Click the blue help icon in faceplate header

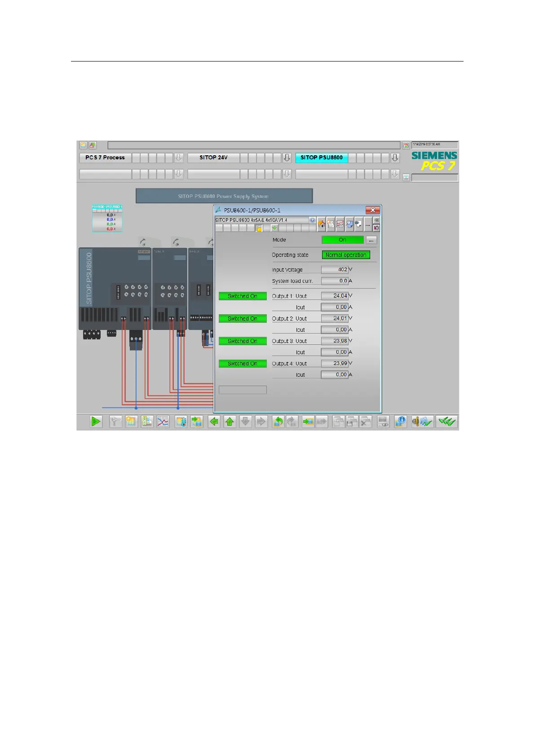pos(312,220)
